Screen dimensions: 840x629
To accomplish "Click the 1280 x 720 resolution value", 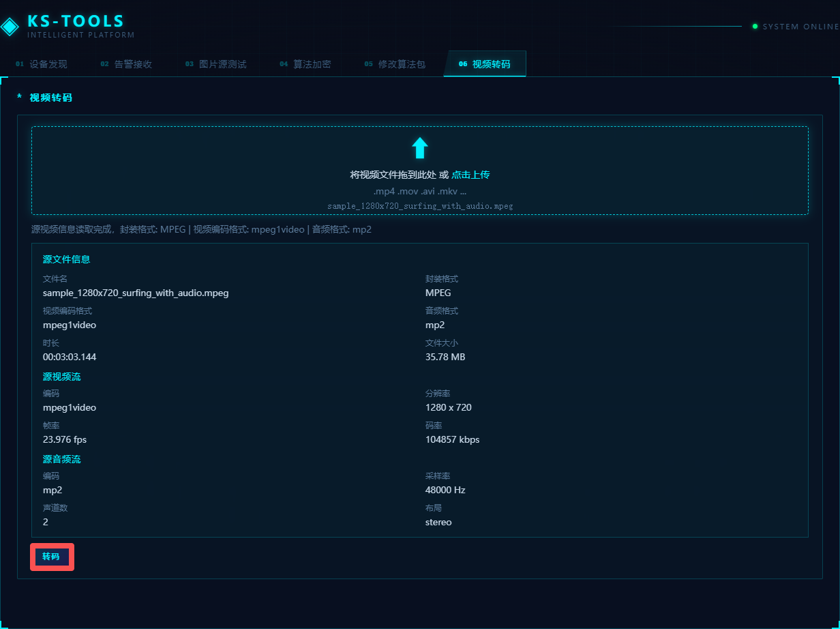I will point(448,407).
